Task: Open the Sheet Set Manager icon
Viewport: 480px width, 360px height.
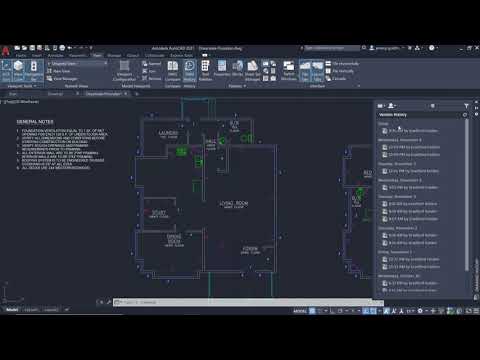Action: [x=252, y=70]
